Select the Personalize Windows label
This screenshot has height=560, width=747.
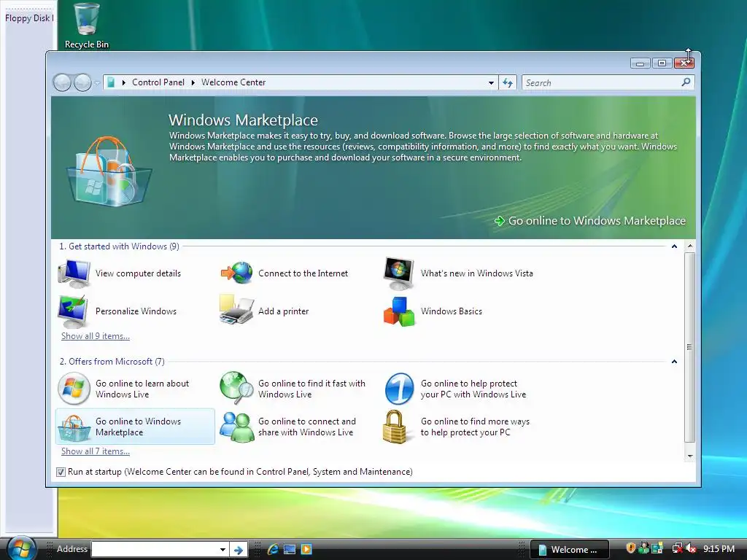(x=136, y=311)
